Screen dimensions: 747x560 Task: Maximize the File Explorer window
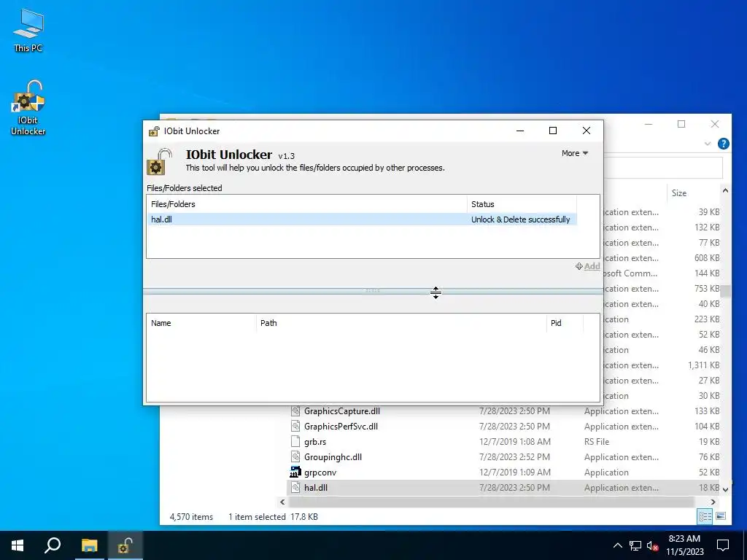681,124
